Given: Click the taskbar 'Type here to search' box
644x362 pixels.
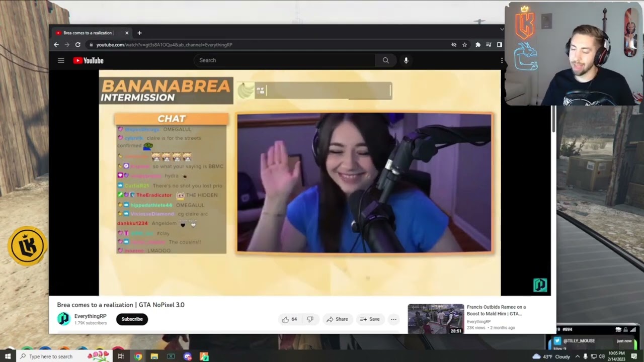Looking at the screenshot, I should (64, 356).
